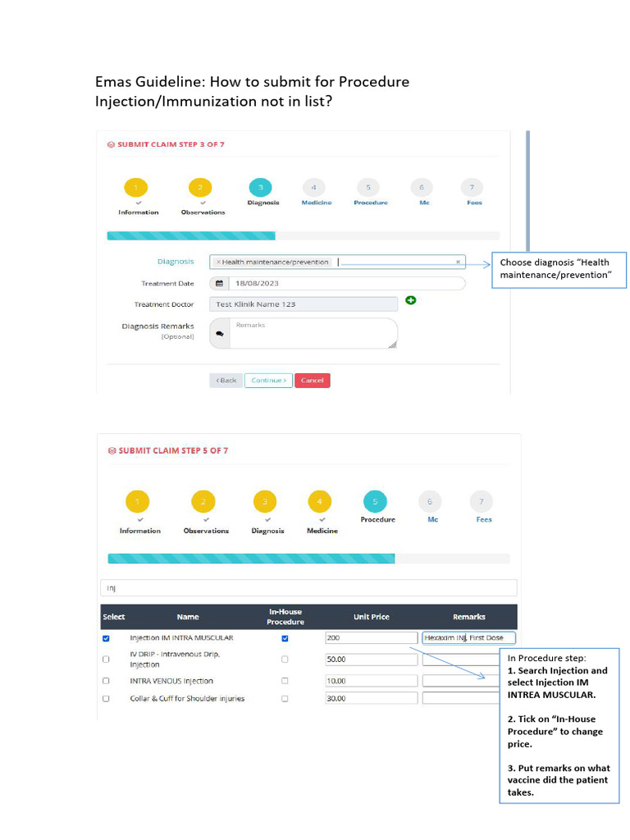Click row name Collar & Cuff for Shoulder injuries
The height and width of the screenshot is (840, 630).
point(187,699)
